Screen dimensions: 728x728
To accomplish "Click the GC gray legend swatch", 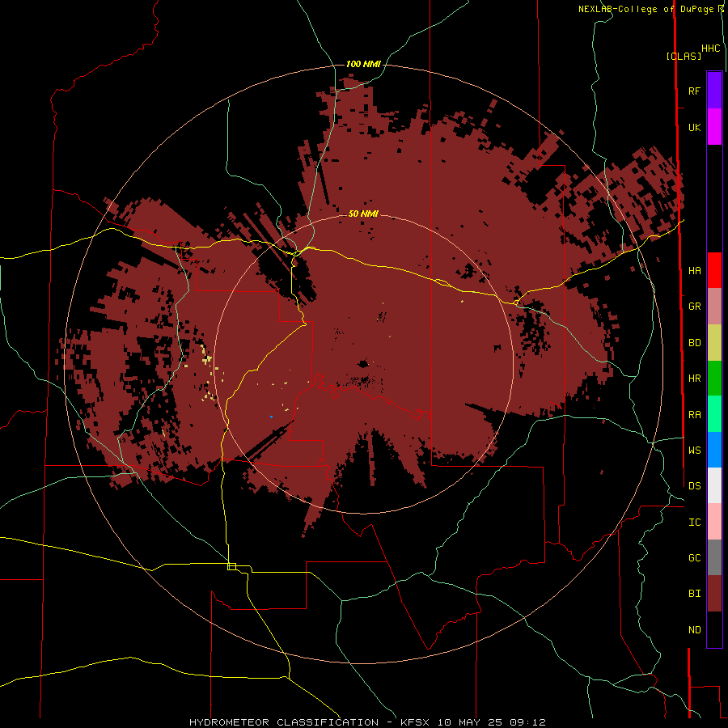I will pyautogui.click(x=714, y=557).
